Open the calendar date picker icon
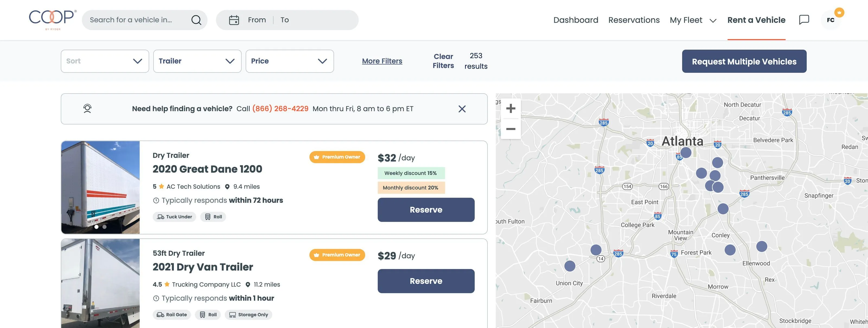Screen dimensions: 868x328 (x=234, y=20)
